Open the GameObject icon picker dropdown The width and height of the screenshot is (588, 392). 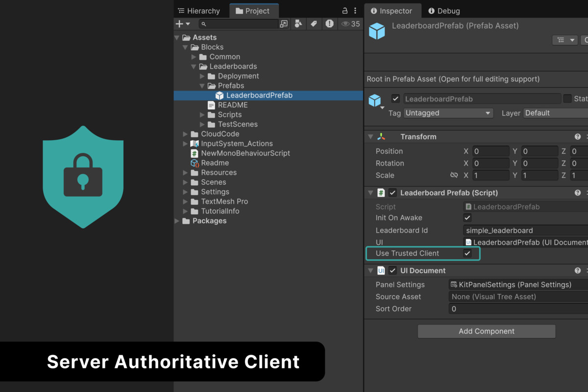click(375, 101)
